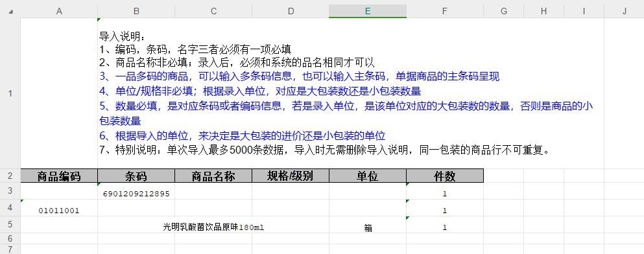Image resolution: width=644 pixels, height=254 pixels.
Task: Click the 商品名称 header cell
Action: click(213, 176)
